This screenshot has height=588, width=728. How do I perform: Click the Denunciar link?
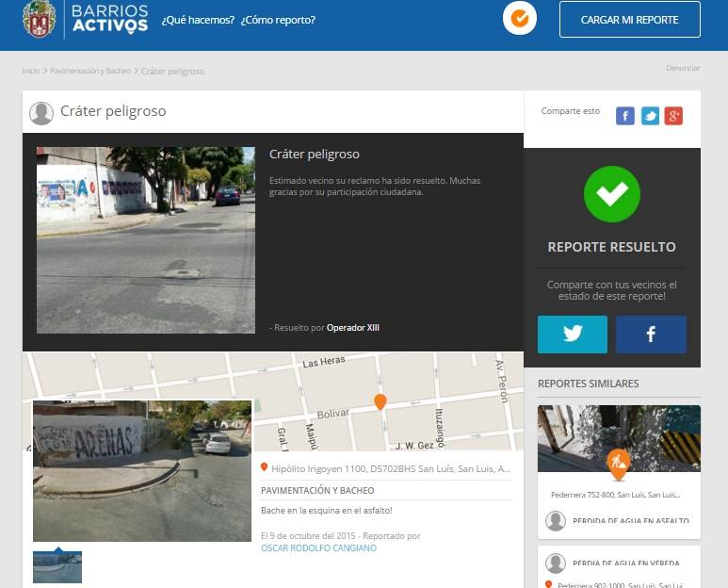click(683, 68)
